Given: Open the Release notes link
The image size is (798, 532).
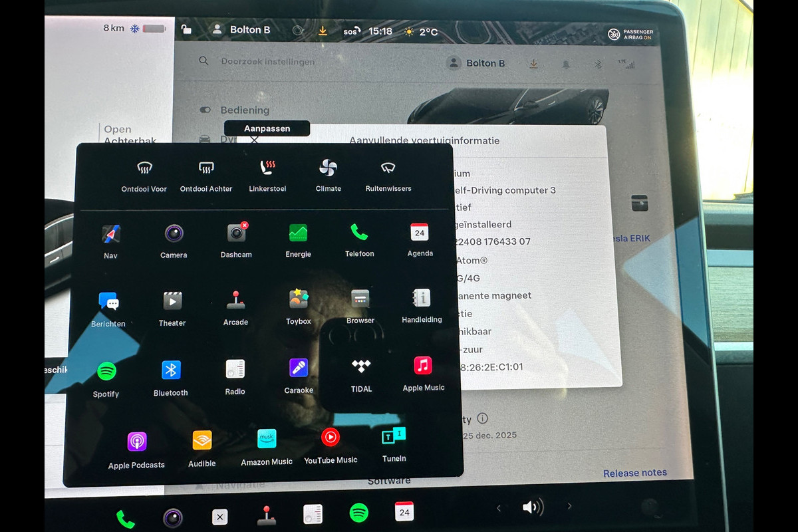Looking at the screenshot, I should pyautogui.click(x=634, y=473).
